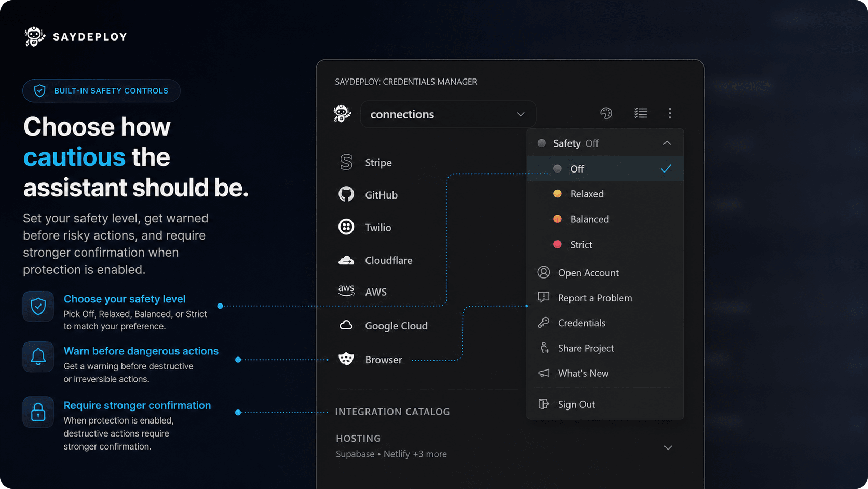Click the INTEGRATION CATALOG heading
This screenshot has width=868, height=489.
[392, 412]
